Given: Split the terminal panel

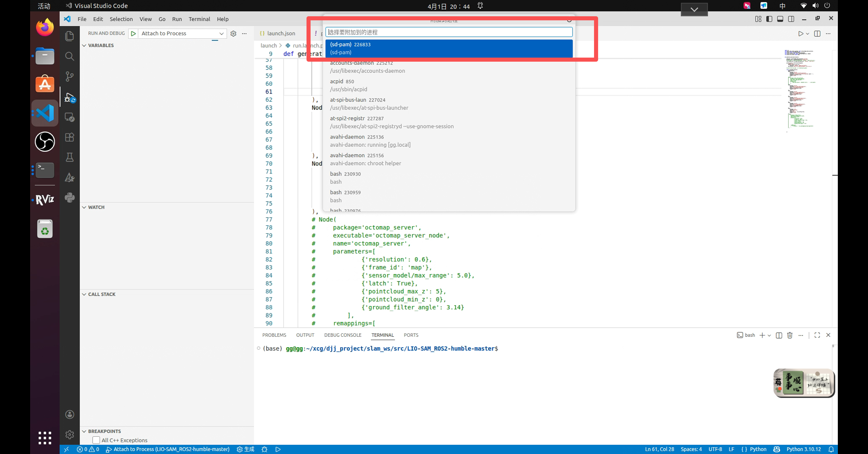Looking at the screenshot, I should [779, 335].
